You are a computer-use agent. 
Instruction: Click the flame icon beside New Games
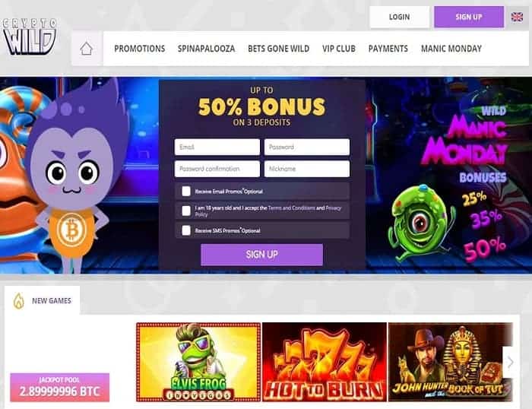[x=19, y=301]
